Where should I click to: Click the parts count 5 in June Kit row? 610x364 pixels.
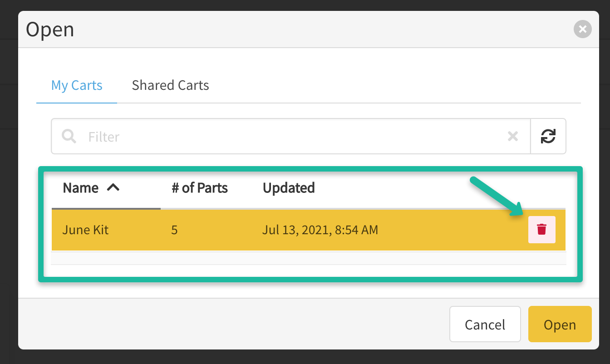click(x=174, y=230)
